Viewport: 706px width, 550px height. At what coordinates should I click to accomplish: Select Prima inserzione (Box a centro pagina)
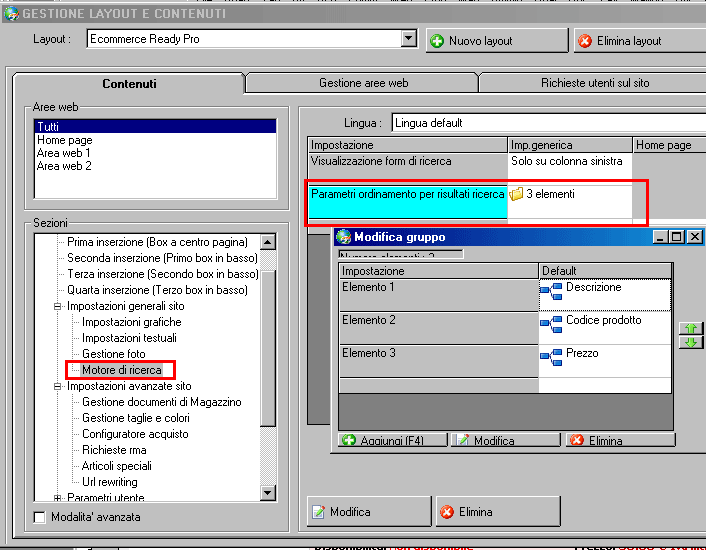pyautogui.click(x=158, y=242)
